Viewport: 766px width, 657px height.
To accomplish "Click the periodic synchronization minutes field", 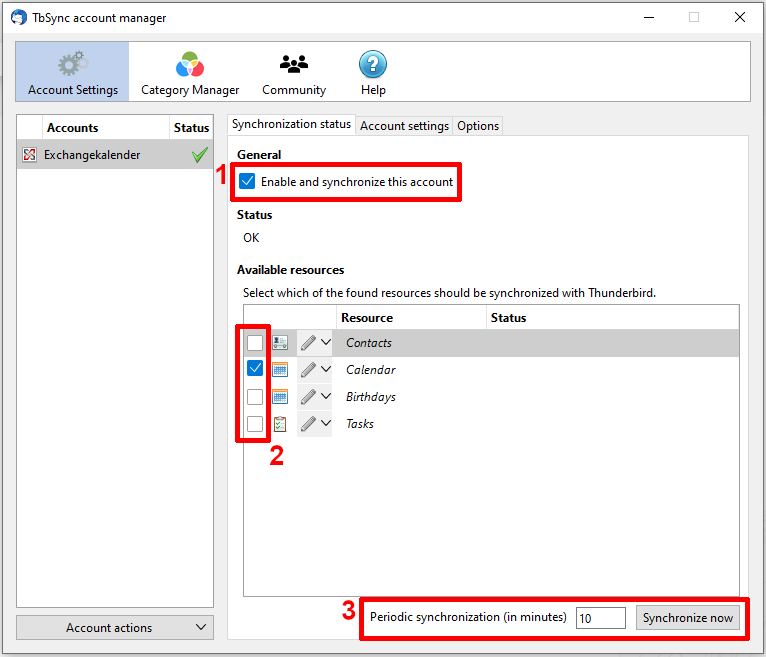I will (600, 618).
